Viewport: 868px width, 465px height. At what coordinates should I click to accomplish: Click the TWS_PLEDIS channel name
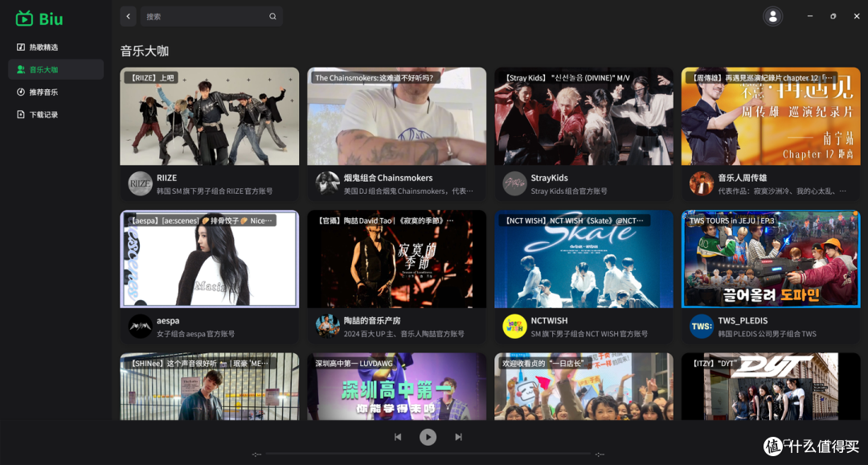[743, 321]
